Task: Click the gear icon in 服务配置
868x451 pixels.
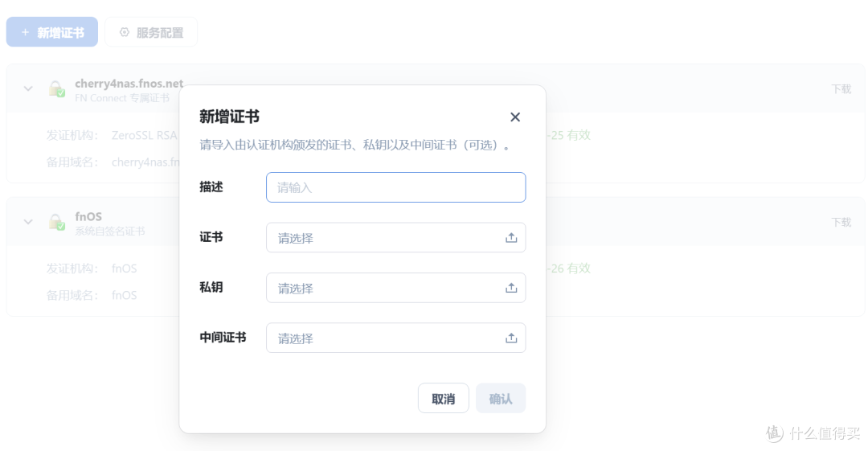Action: (125, 32)
